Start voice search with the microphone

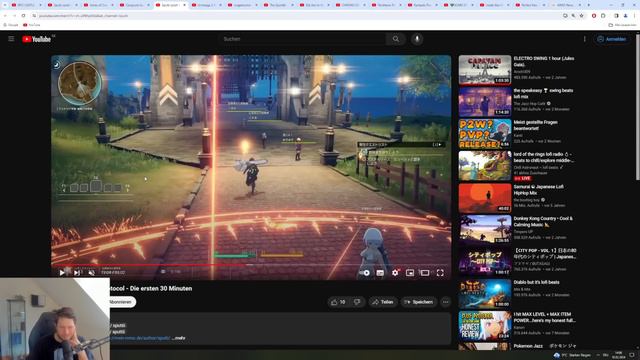(x=417, y=39)
